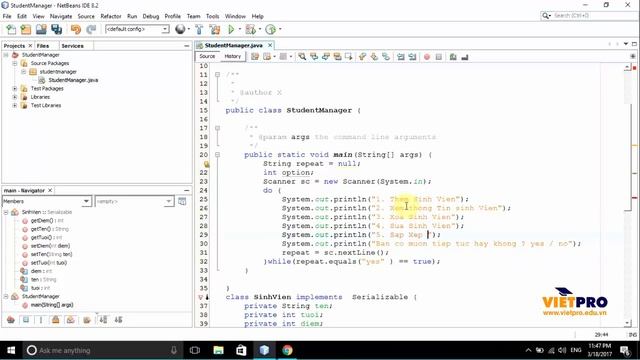Open the Members dropdown in Navigator
Image resolution: width=640 pixels, height=360 pixels.
tap(86, 201)
